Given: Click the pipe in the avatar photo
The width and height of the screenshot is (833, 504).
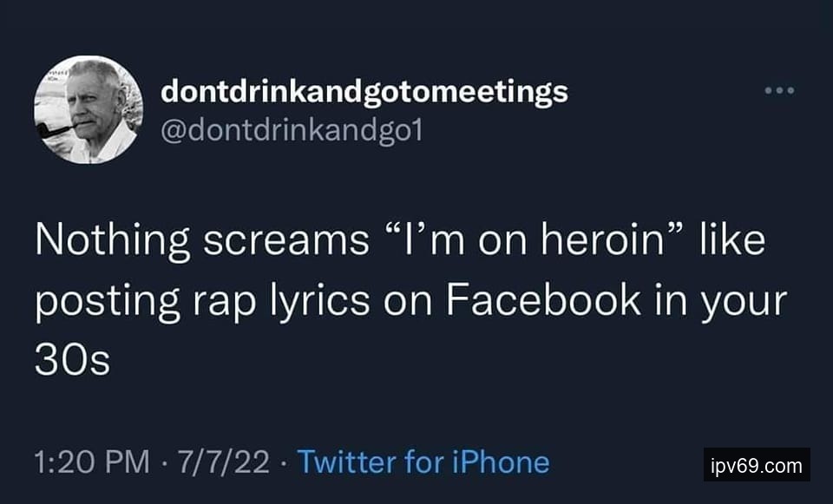Looking at the screenshot, I should (52, 130).
